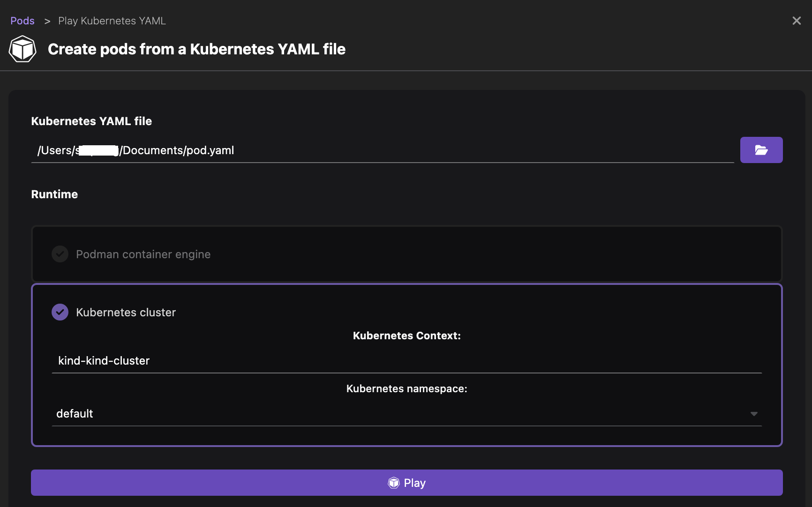The image size is (812, 507).
Task: Click the Podman container engine card
Action: (407, 254)
